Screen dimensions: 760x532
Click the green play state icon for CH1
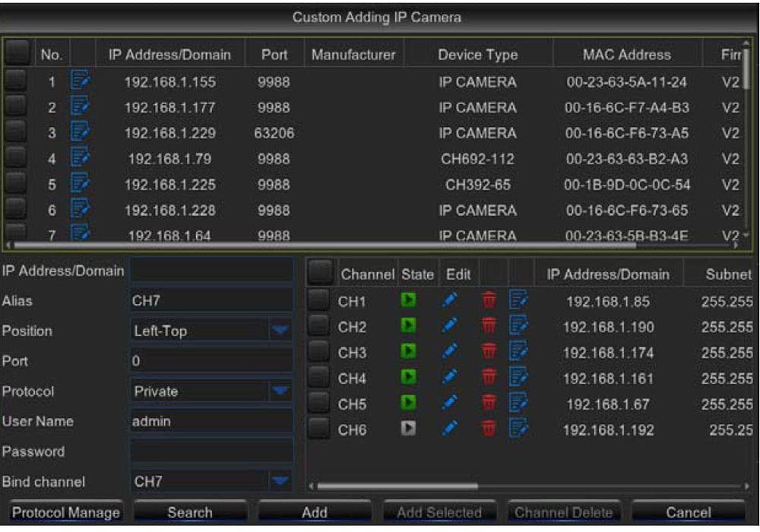coord(408,300)
